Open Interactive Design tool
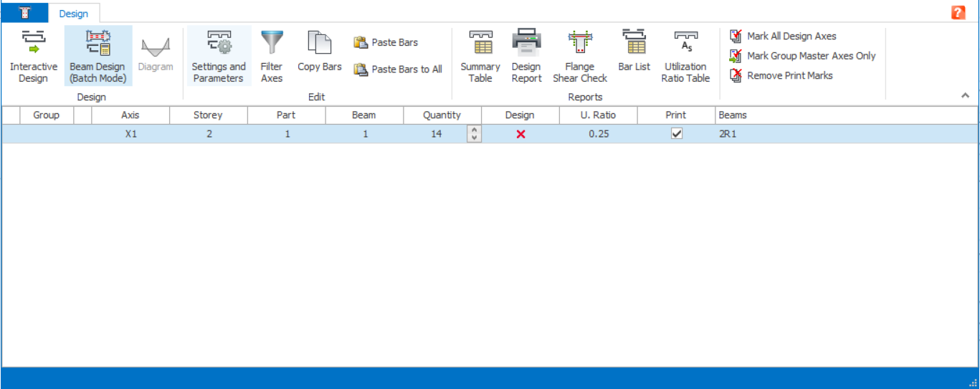 [x=33, y=56]
